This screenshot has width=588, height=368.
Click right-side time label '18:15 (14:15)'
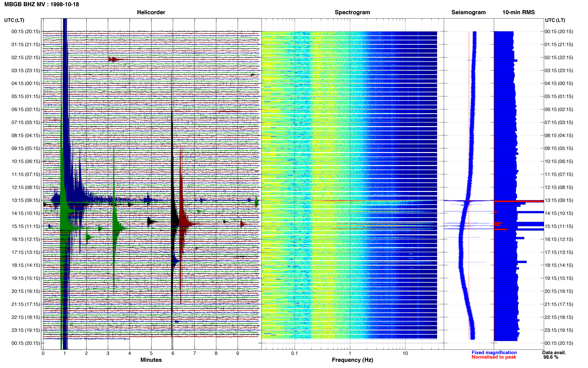click(x=559, y=265)
